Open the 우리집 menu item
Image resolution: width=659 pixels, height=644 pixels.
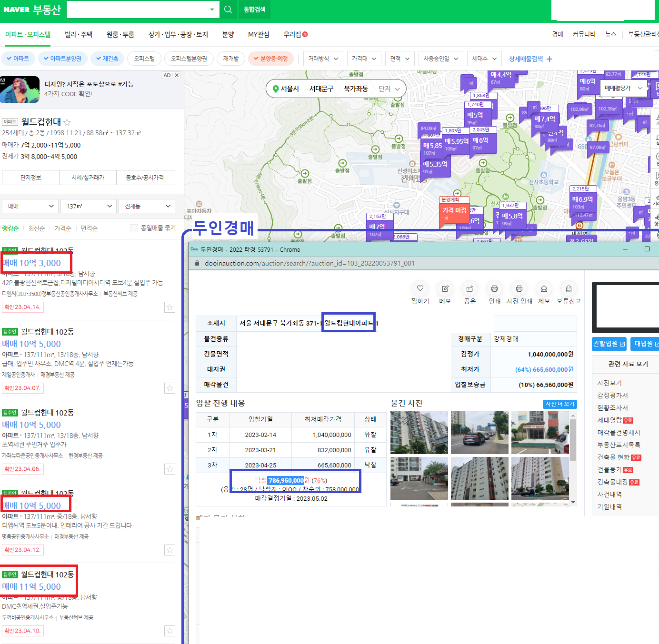click(295, 34)
